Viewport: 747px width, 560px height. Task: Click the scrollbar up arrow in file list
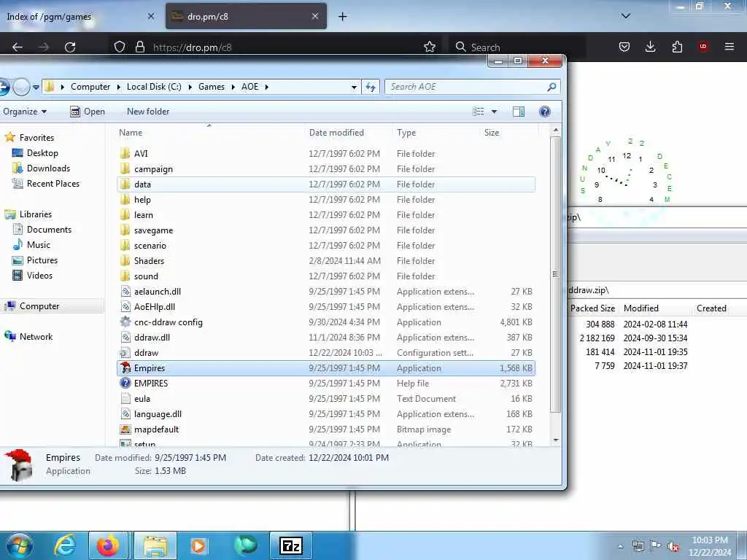point(555,130)
